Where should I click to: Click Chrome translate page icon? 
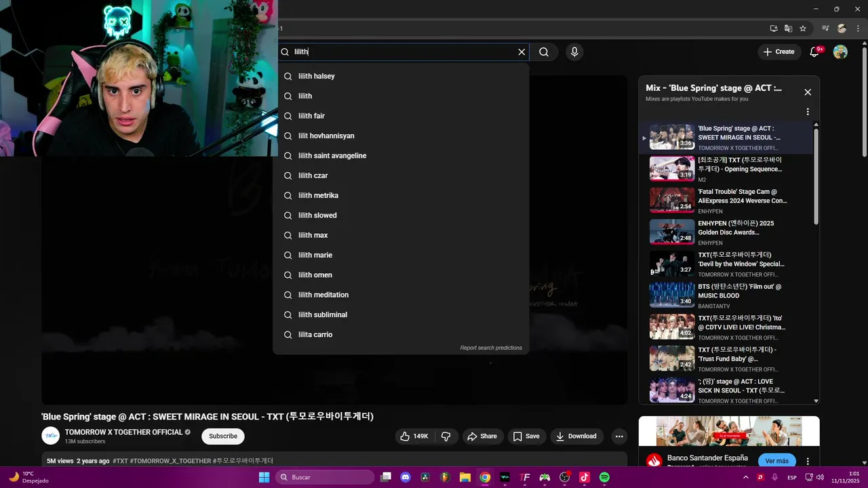pos(788,28)
